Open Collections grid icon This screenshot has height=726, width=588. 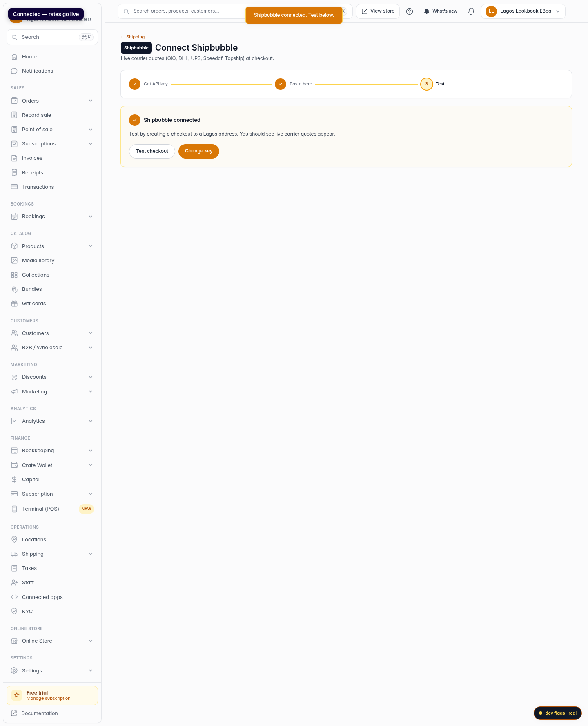(14, 275)
